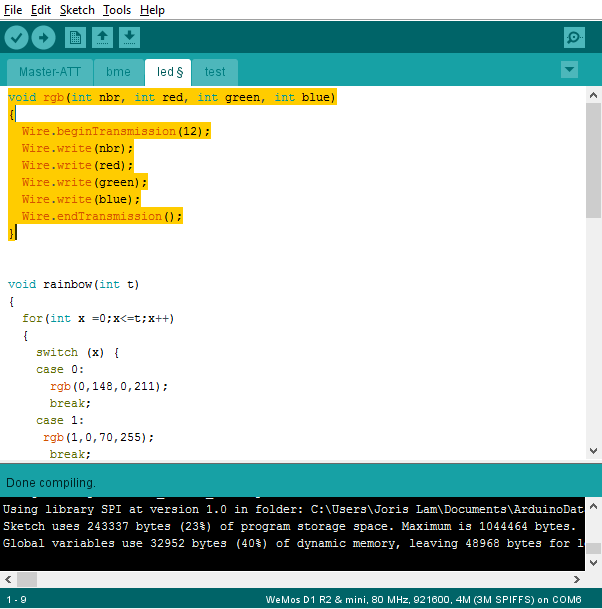Click the console scroll up arrow
602x609 pixels.
593,506
